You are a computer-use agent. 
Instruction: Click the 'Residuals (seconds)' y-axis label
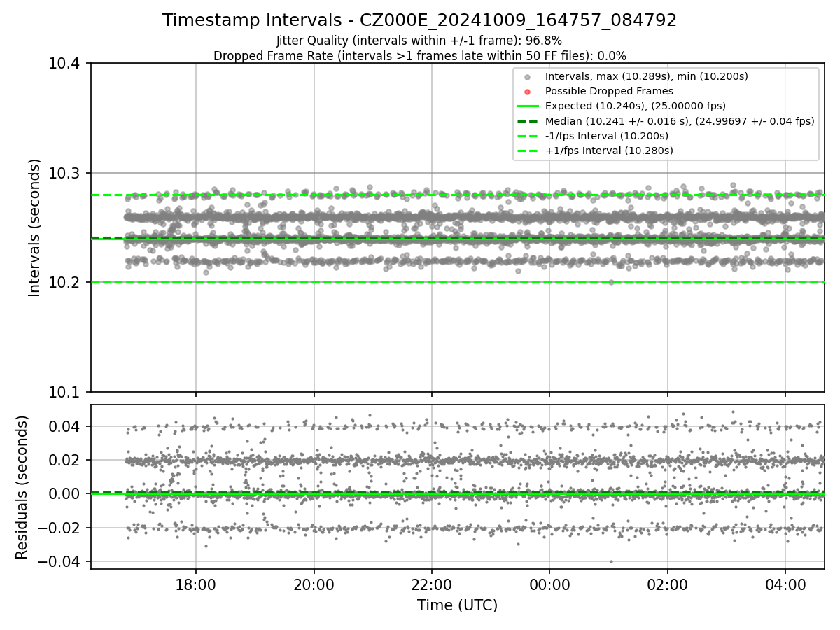click(22, 487)
